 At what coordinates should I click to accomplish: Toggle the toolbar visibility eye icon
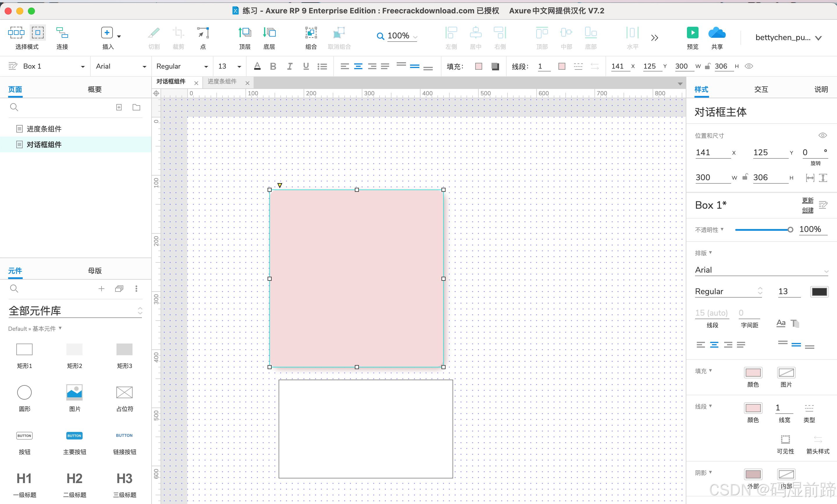[x=749, y=66]
